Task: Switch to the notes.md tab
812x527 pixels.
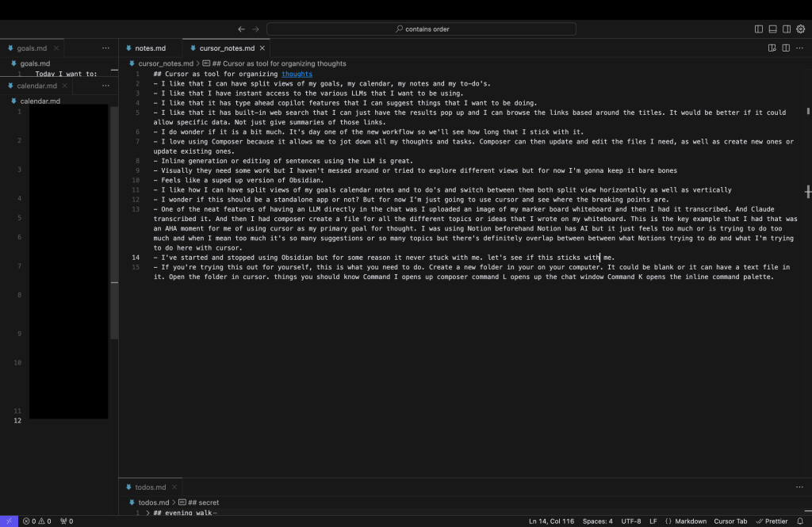Action: coord(149,48)
